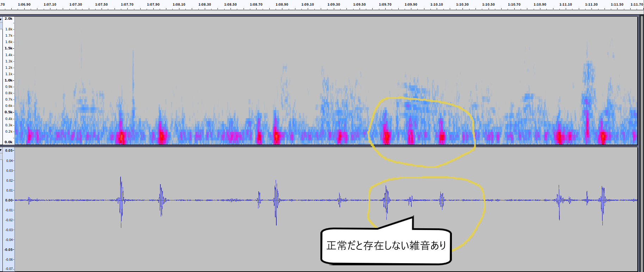644x272 pixels.
Task: Click the 1:06.90 mark on the timeline ruler
Action: (x=24, y=5)
